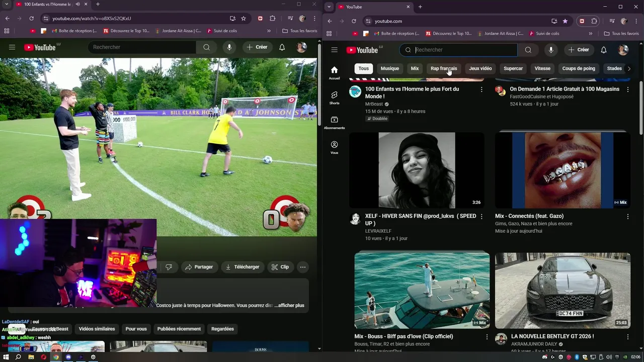
Task: Open tab search dropdown in left window
Action: 7,4
